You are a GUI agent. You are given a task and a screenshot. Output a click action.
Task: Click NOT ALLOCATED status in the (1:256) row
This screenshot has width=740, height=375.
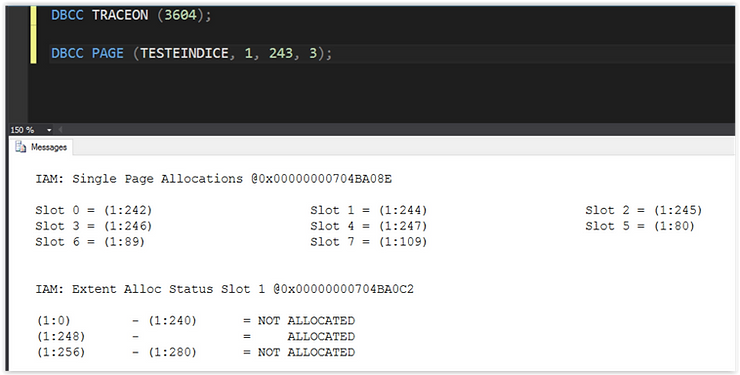tap(306, 352)
